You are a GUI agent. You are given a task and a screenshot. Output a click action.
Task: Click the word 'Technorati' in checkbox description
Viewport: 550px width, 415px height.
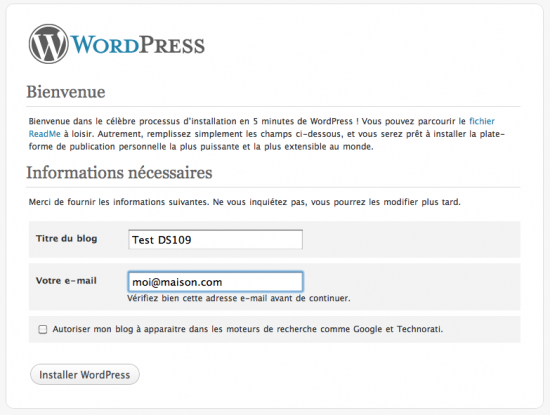pos(420,329)
